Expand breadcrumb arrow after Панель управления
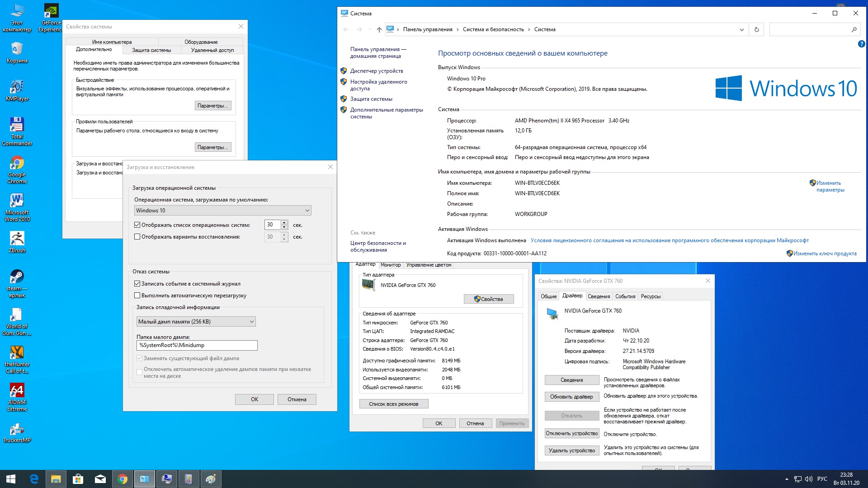 [x=458, y=29]
